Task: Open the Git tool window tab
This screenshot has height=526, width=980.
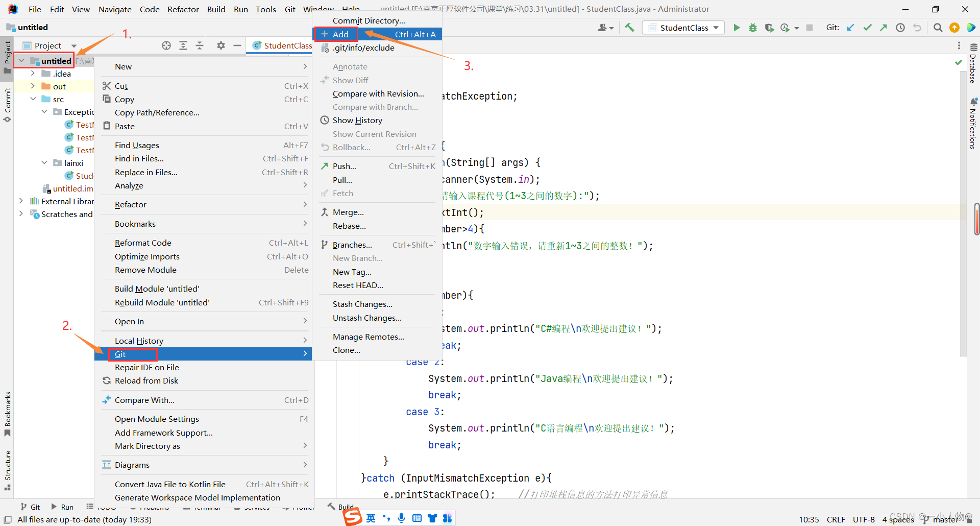Action: (x=30, y=507)
